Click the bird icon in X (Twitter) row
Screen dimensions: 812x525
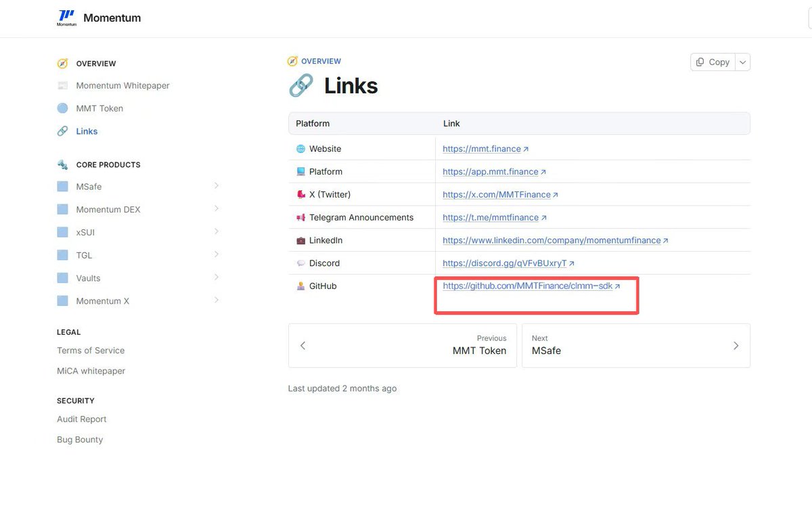coord(300,195)
